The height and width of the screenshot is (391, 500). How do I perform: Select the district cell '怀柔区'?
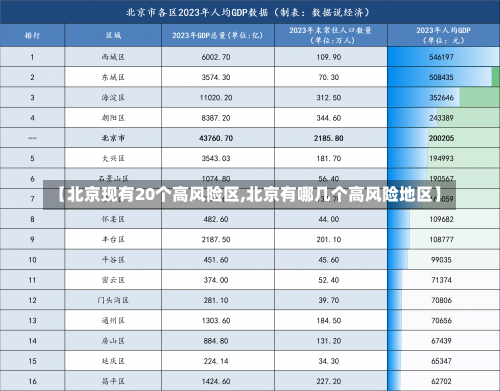[113, 219]
